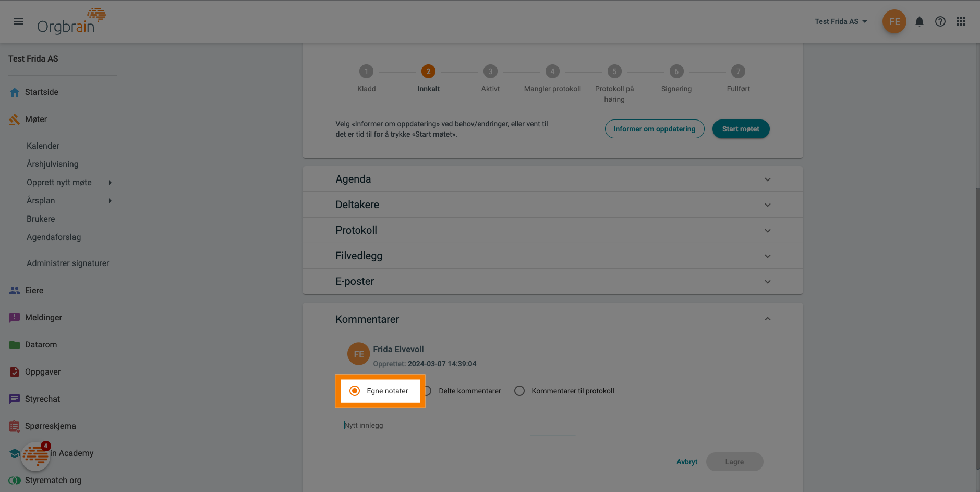The image size is (980, 492).
Task: Select step 2 Innkalt in stepper
Action: 428,71
